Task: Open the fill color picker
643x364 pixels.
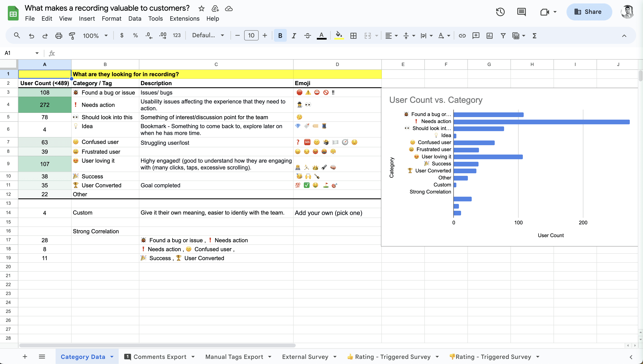Action: coord(339,36)
